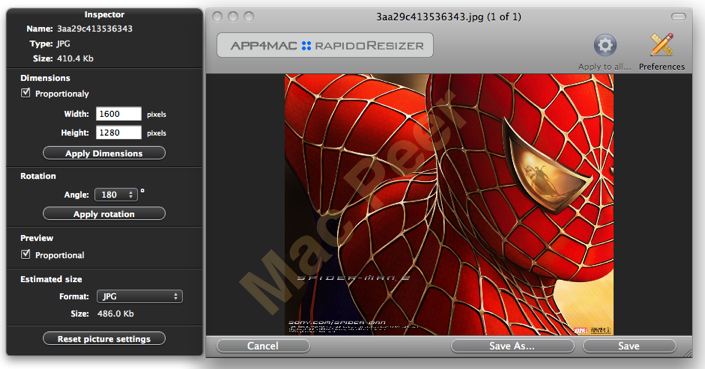
Task: Open the rotation Angle 180 dropdown
Action: [116, 195]
